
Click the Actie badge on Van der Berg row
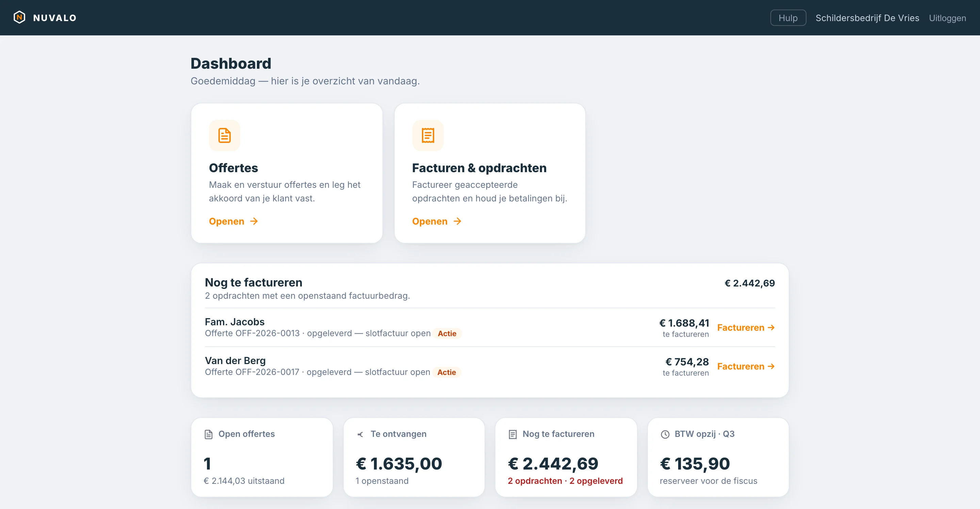[446, 372]
